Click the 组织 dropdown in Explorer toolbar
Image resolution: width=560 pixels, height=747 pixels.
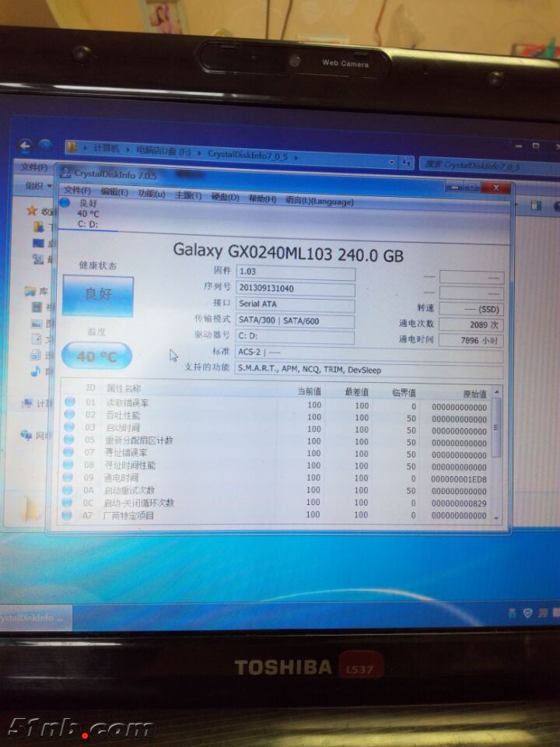point(37,185)
